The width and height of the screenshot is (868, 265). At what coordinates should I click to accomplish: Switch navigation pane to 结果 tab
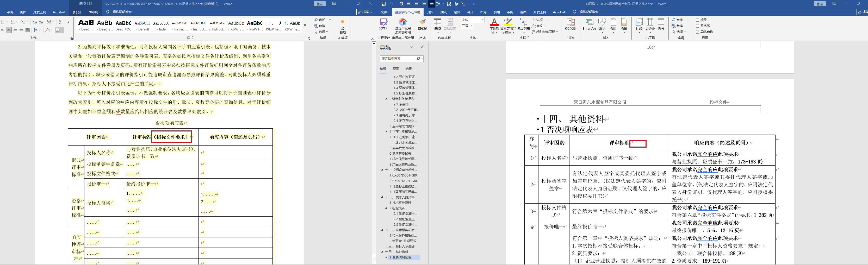pyautogui.click(x=409, y=69)
